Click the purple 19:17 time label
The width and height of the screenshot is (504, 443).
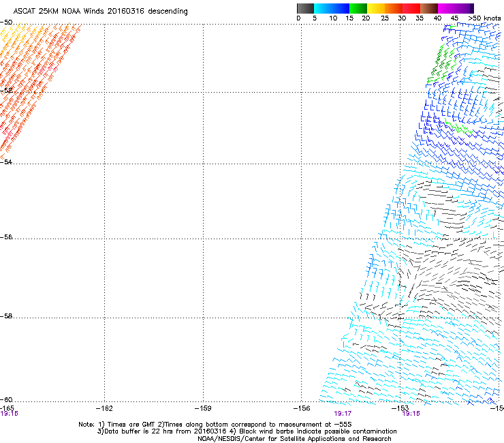[x=343, y=414]
